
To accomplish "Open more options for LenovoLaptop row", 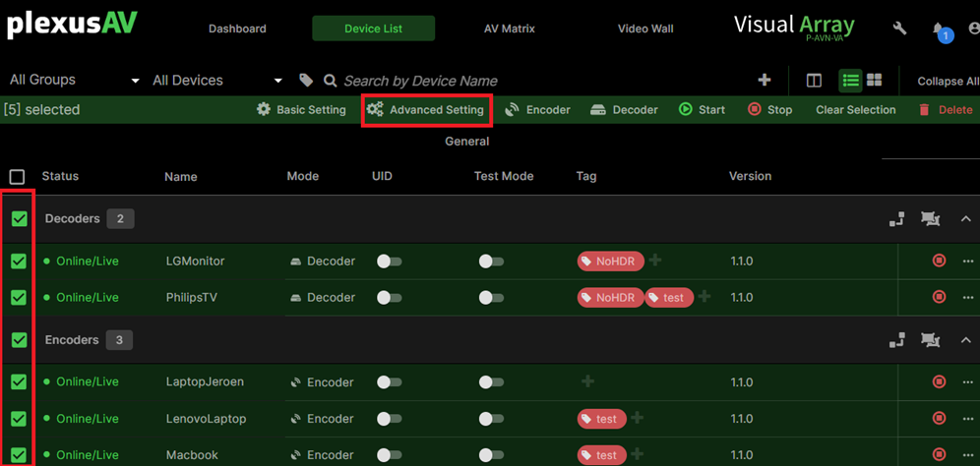I will pos(968,418).
